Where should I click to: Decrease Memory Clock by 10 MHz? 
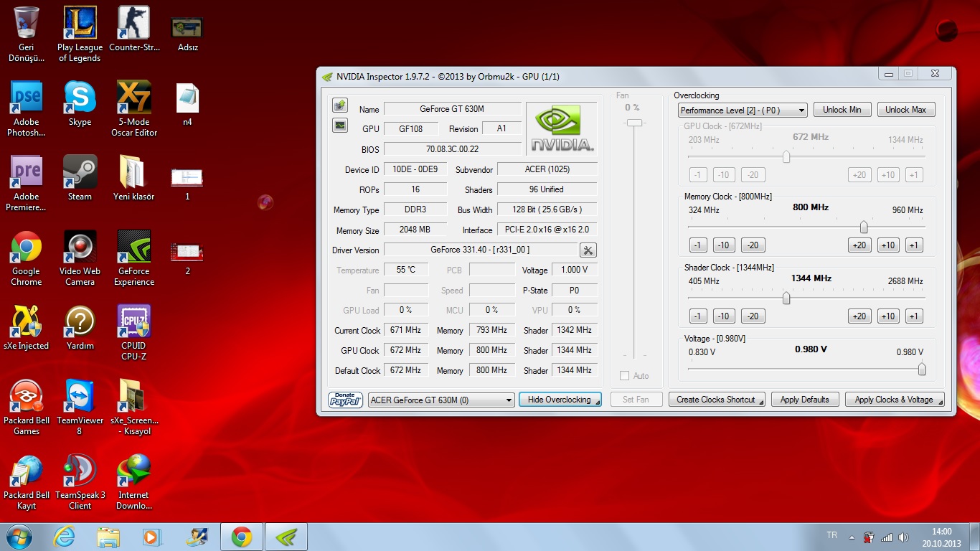(723, 245)
